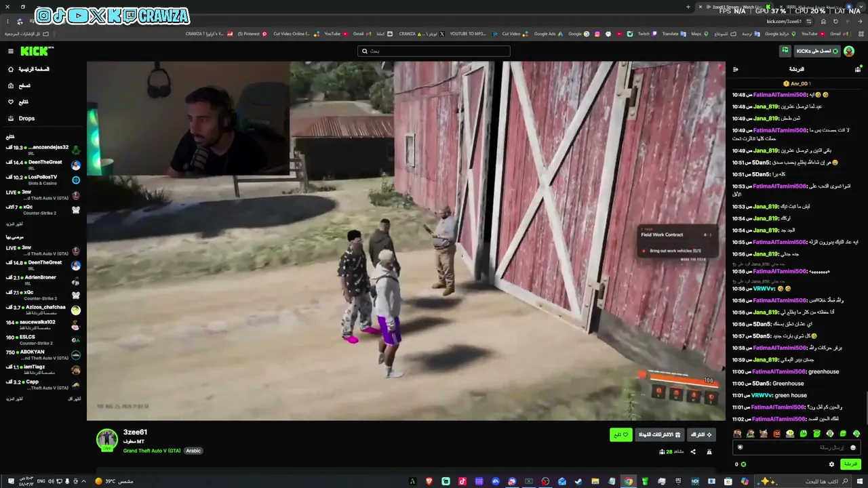This screenshot has height=488, width=868.
Task: Open the weather widget showing 39°C
Action: click(x=114, y=481)
